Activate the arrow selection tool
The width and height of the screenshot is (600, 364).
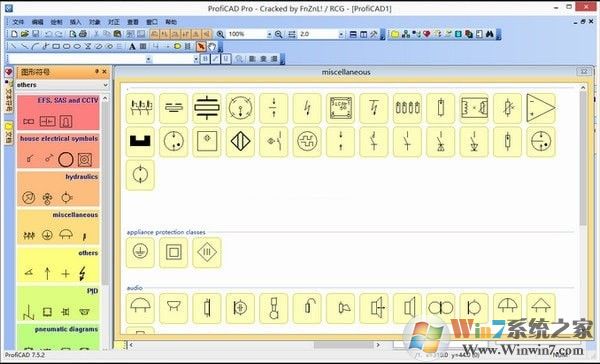[x=201, y=47]
